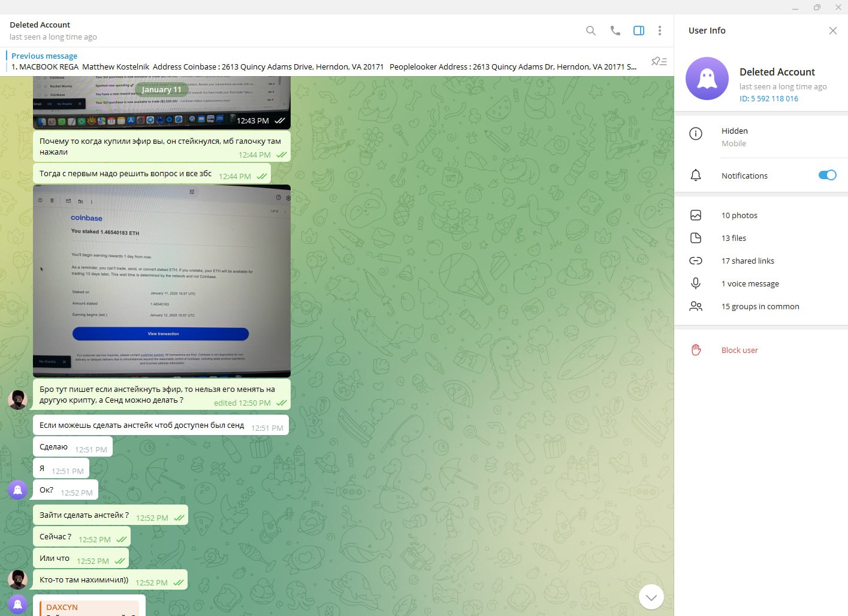Viewport: 848px width, 616px height.
Task: Click the groups in common people icon
Action: click(x=696, y=306)
